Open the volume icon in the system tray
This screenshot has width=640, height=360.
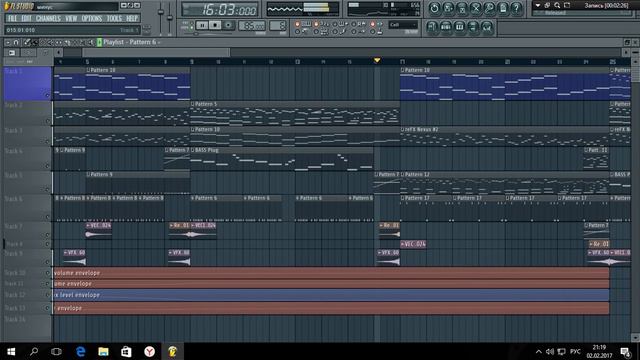pyautogui.click(x=550, y=351)
